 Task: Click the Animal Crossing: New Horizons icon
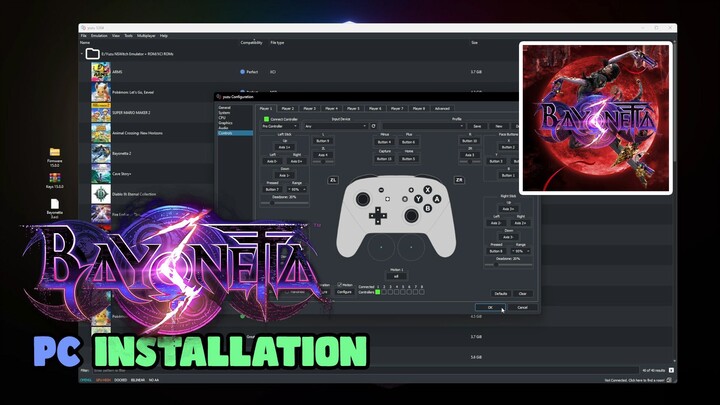click(101, 134)
